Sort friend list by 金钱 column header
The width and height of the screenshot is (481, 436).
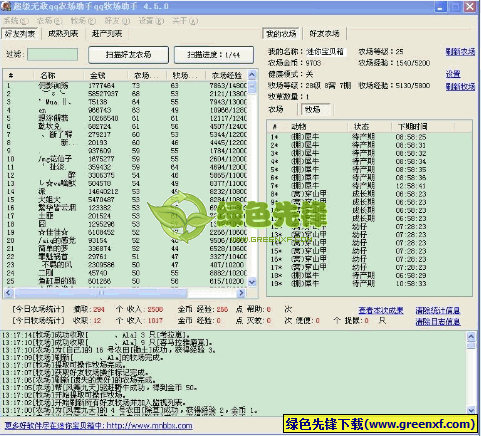click(105, 75)
